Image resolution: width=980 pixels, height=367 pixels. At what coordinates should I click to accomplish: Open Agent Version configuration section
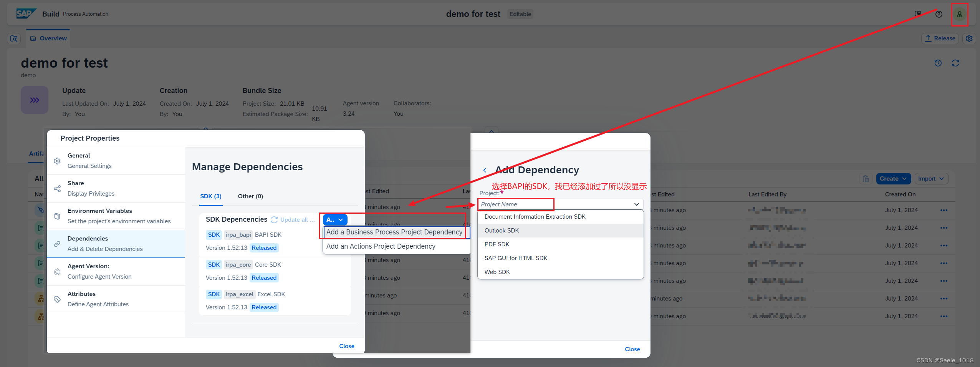pyautogui.click(x=116, y=271)
